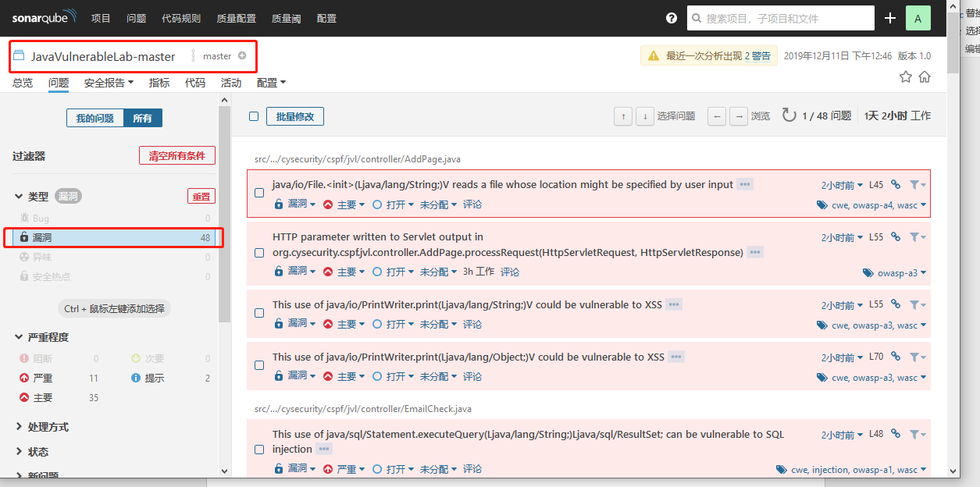
Task: Click the project homepage icon
Action: coord(925,76)
